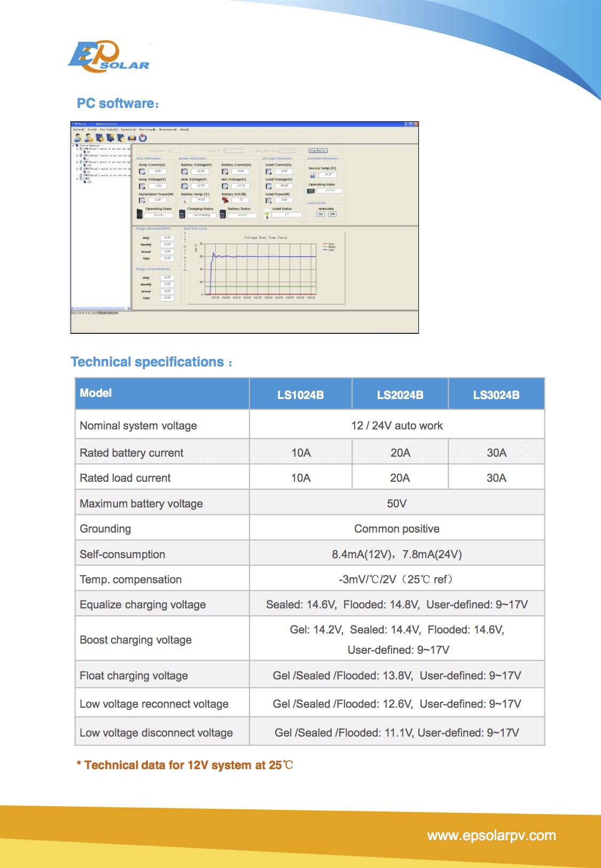
Task: Click the blue Load legend entry
Action: coord(329,250)
